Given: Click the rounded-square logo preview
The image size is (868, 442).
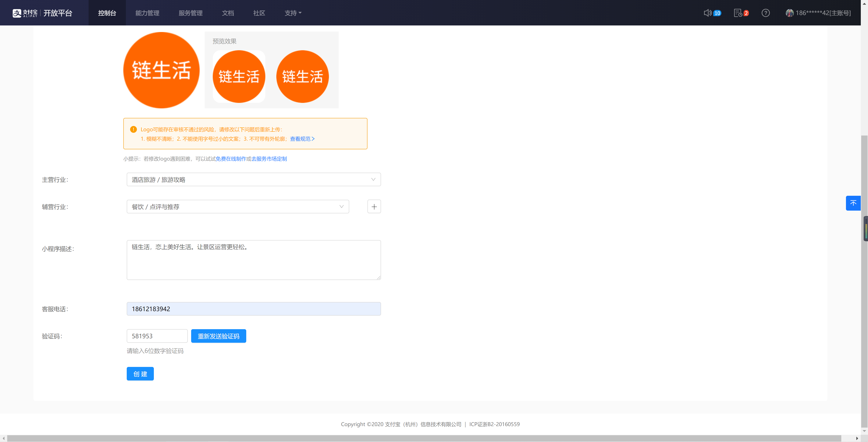Looking at the screenshot, I should coord(239,77).
